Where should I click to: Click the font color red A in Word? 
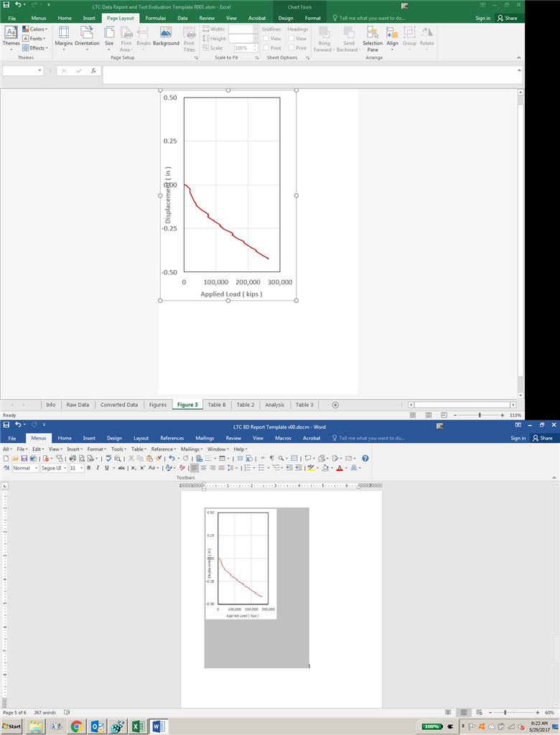point(340,468)
